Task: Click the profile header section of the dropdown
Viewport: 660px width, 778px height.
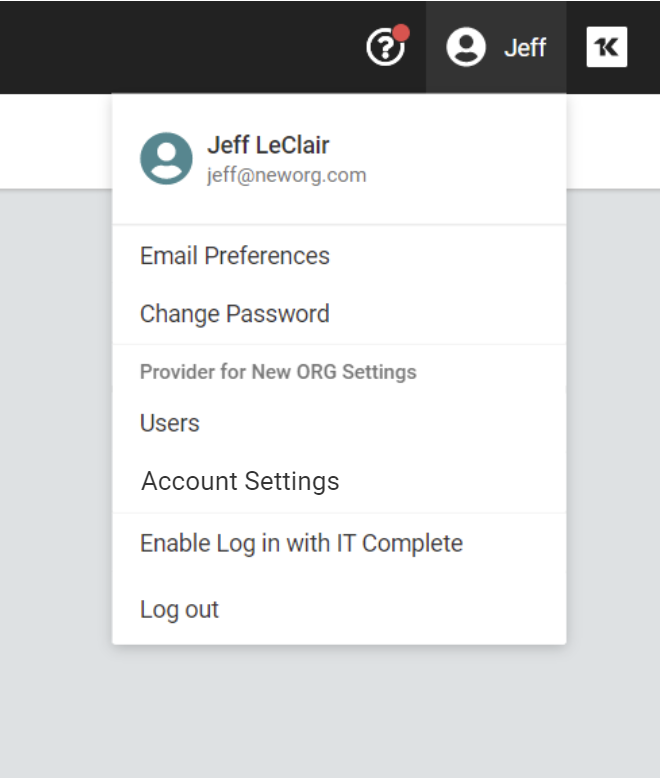Action: 339,159
